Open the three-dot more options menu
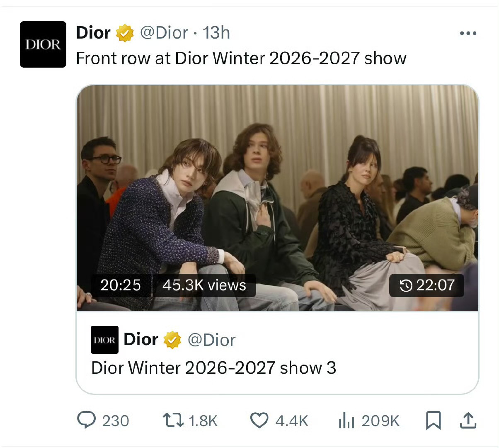The width and height of the screenshot is (499, 448). click(x=468, y=33)
